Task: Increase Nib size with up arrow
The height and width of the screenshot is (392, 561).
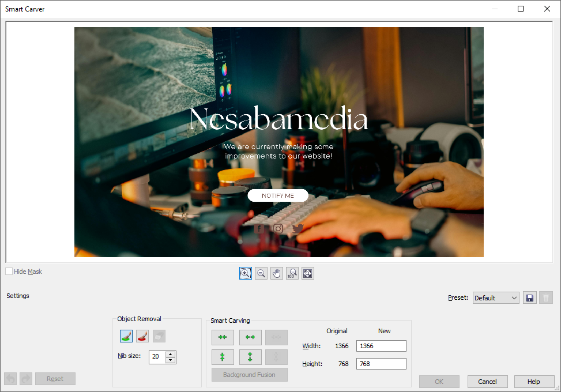Action: pyautogui.click(x=170, y=354)
